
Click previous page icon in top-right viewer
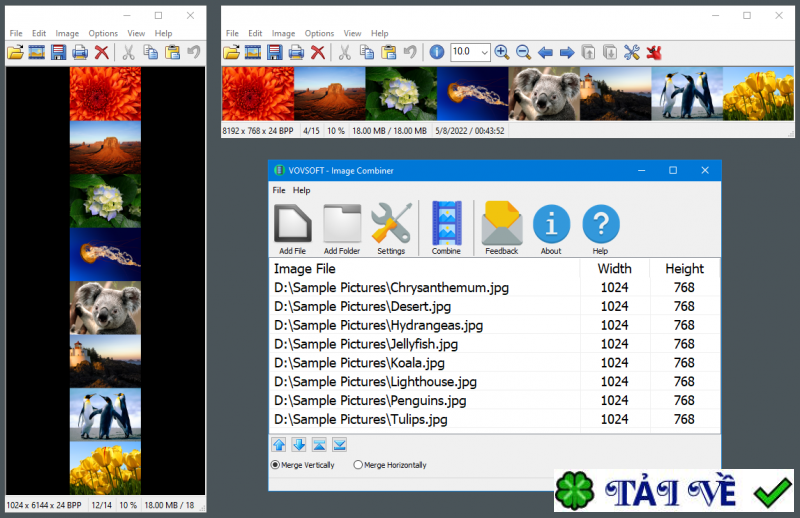(588, 52)
